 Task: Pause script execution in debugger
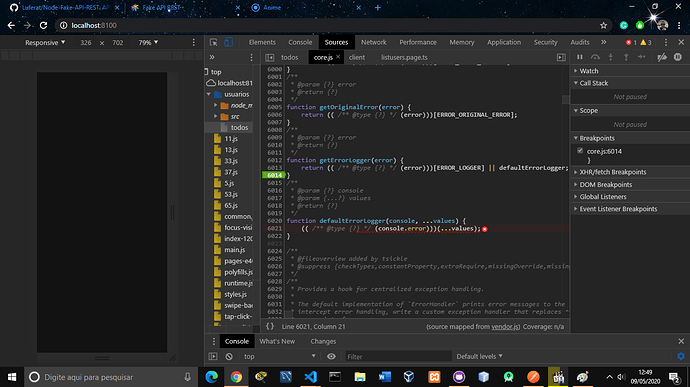(580, 57)
